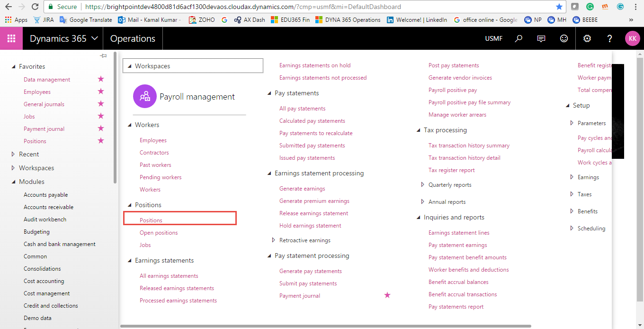The height and width of the screenshot is (329, 644).
Task: Open the message center icon
Action: coord(541,38)
